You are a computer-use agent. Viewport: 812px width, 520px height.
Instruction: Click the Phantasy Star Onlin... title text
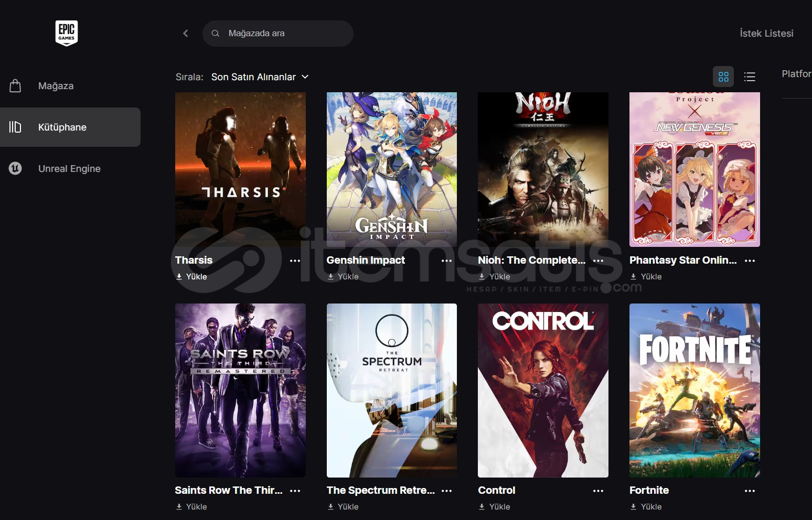tap(683, 260)
